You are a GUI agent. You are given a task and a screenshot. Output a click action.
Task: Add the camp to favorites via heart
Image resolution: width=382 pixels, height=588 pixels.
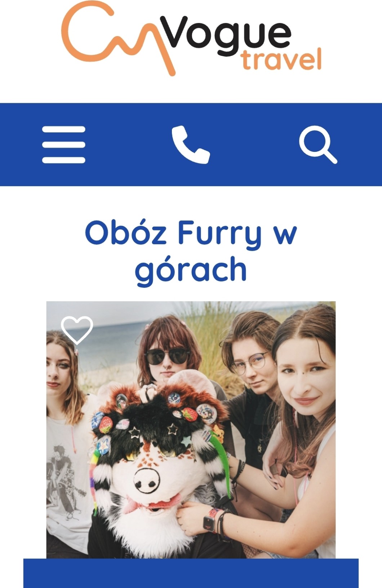point(77,330)
